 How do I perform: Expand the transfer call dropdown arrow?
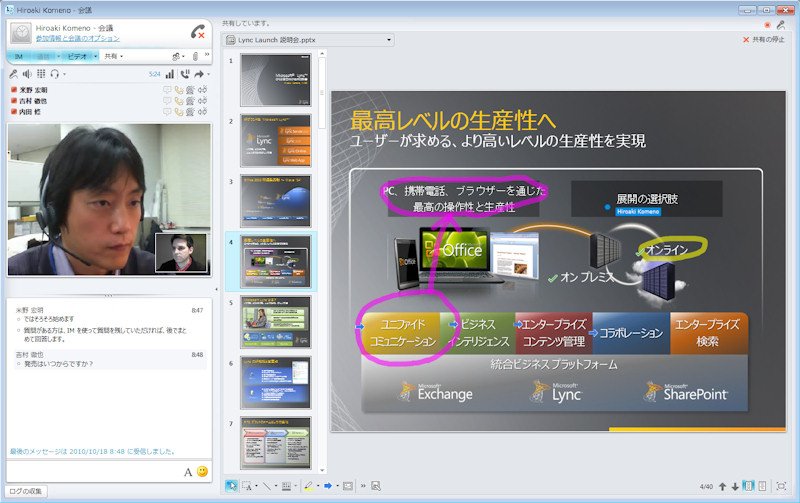point(208,74)
